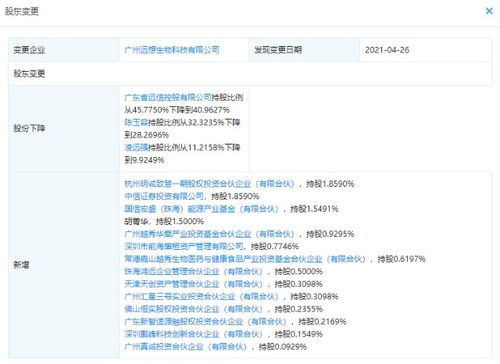This screenshot has width=500, height=364.
Task: Open the 中信证券投资有限公司 link
Action: point(164,196)
